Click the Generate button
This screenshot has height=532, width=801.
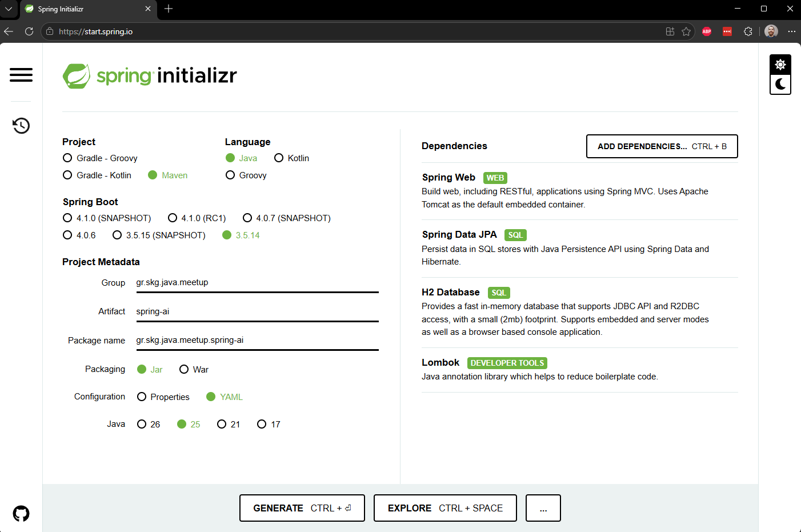(302, 508)
